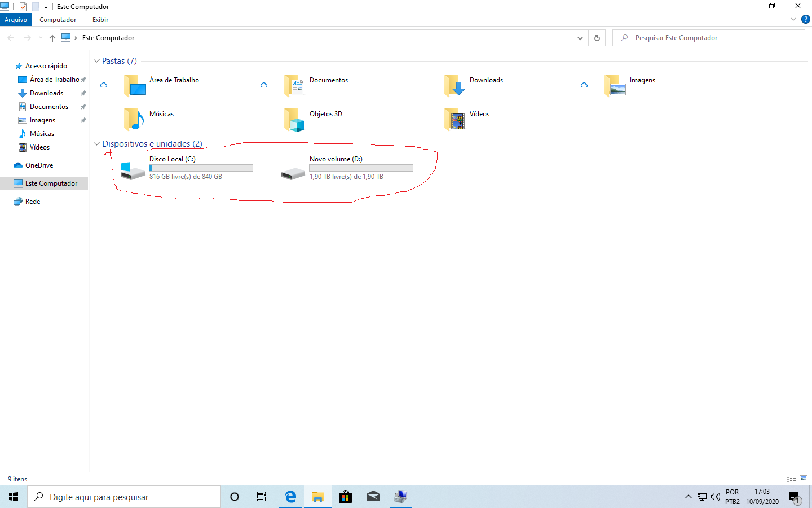Open Help with the blue question mark icon
Screen dimensions: 812x508
click(806, 19)
